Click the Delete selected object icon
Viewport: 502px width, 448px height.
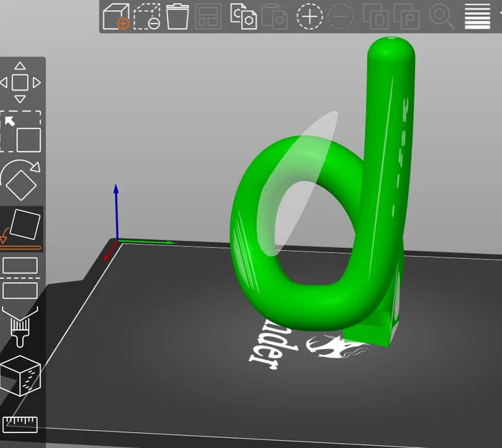(x=147, y=16)
